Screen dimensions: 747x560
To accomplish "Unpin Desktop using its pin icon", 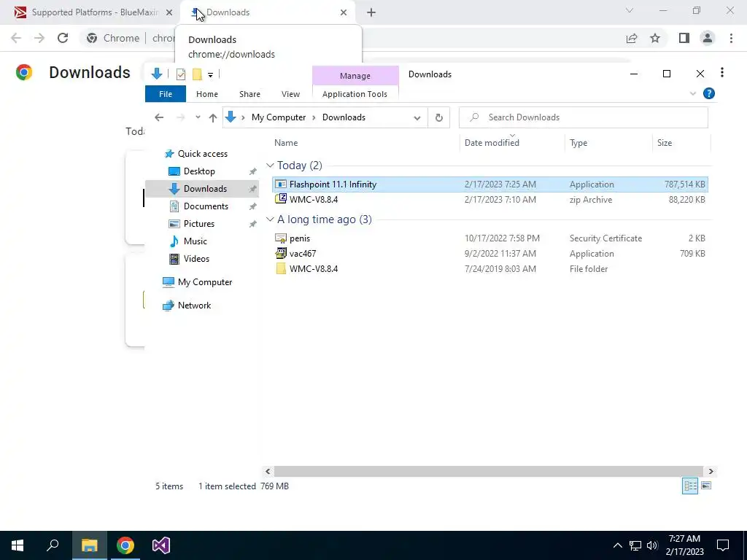I will [x=252, y=171].
